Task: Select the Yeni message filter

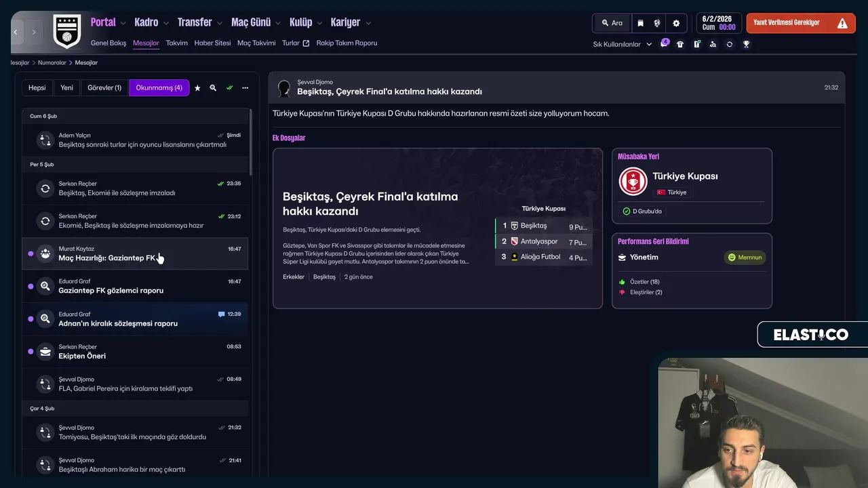Action: pos(66,88)
